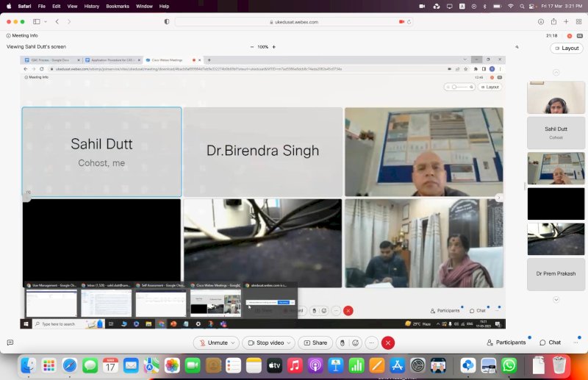
Task: Click the Bluetooth menu bar icon
Action: pyautogui.click(x=484, y=6)
